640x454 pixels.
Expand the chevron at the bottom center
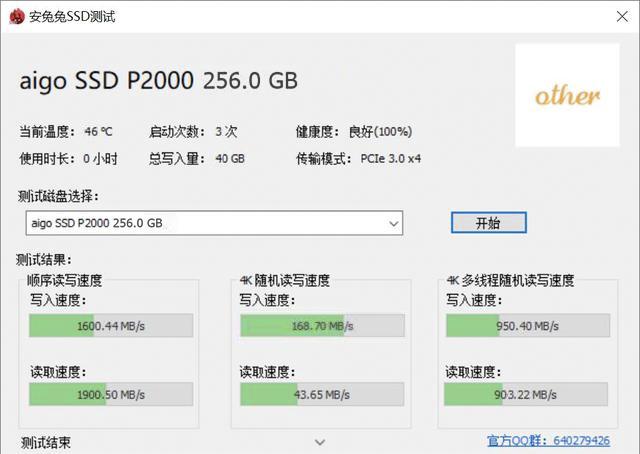tap(320, 442)
